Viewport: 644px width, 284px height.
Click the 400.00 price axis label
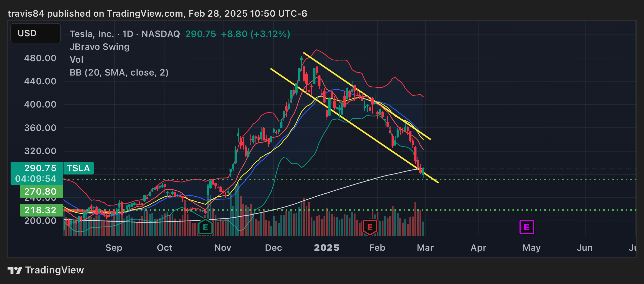pos(40,104)
